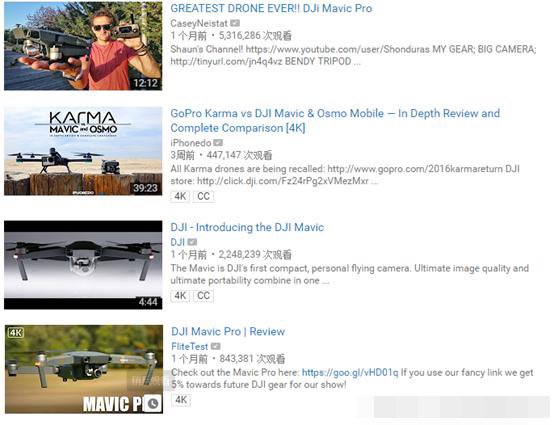Click the 4K overlay icon on FliteTest thumbnail
This screenshot has height=425, width=554.
click(16, 332)
